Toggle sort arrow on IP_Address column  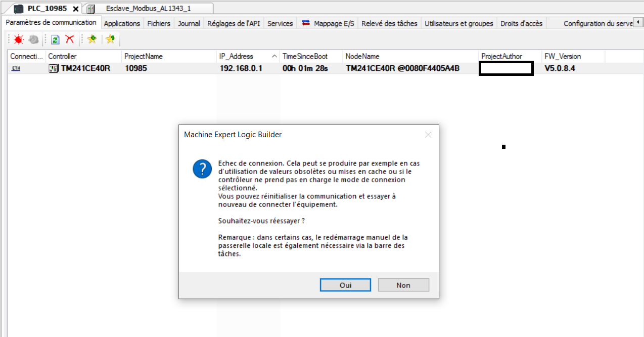pos(274,56)
